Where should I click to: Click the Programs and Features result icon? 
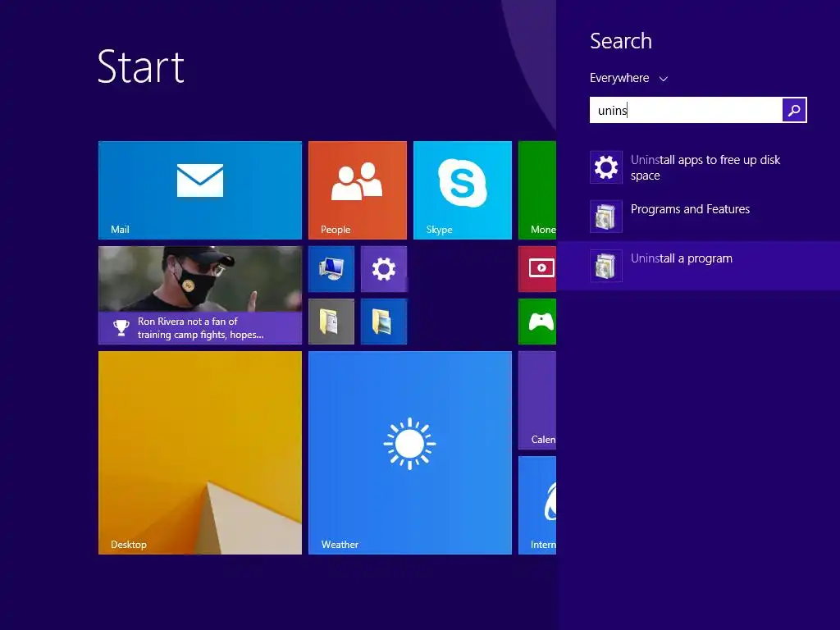tap(606, 217)
